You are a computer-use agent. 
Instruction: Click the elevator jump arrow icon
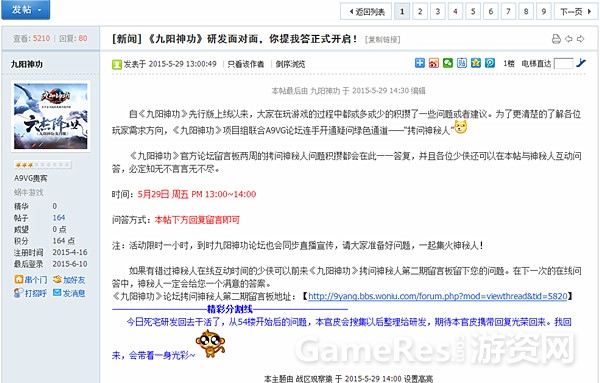click(580, 63)
